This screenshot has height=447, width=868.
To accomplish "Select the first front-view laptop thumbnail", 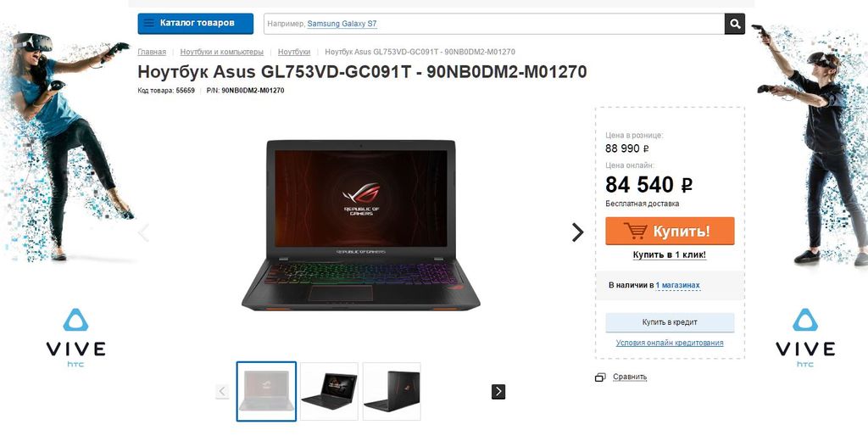I will pos(266,392).
